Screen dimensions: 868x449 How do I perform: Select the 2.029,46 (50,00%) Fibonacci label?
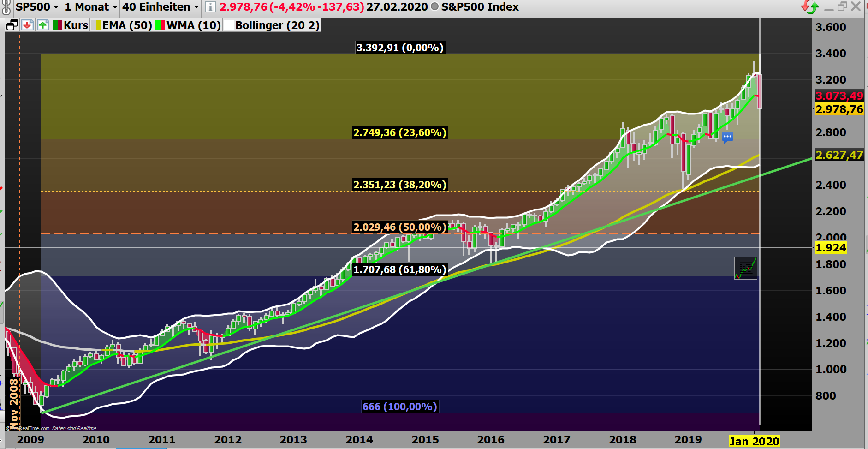coord(400,227)
